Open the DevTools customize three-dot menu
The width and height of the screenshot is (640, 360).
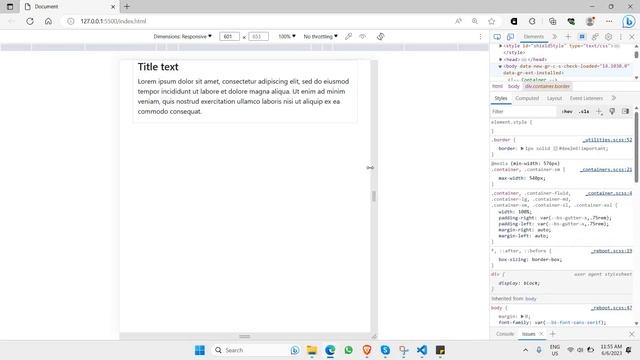click(x=621, y=37)
